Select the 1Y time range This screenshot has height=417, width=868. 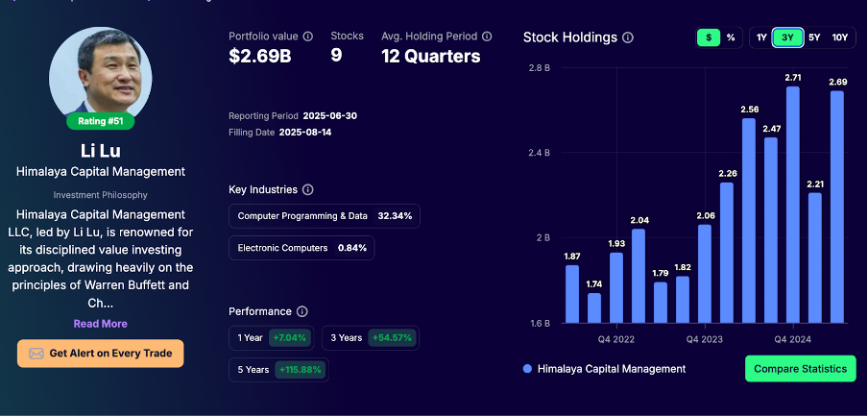(761, 37)
